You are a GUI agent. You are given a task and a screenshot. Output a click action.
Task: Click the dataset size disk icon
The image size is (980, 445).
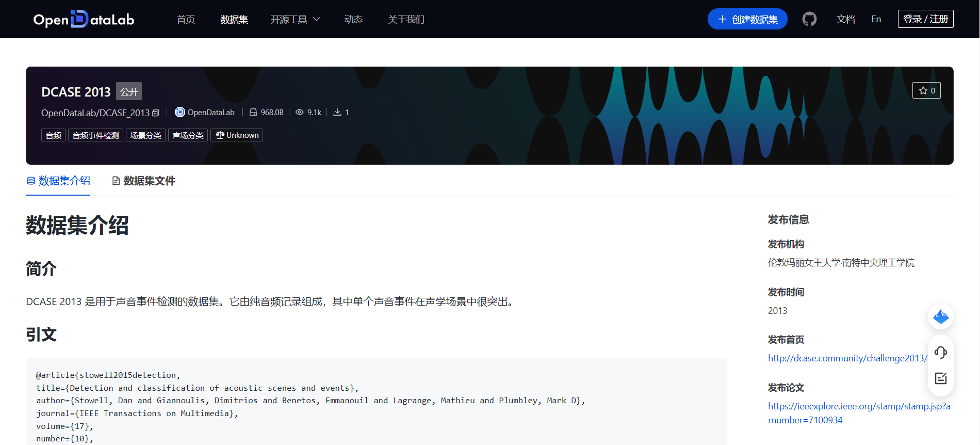click(253, 112)
